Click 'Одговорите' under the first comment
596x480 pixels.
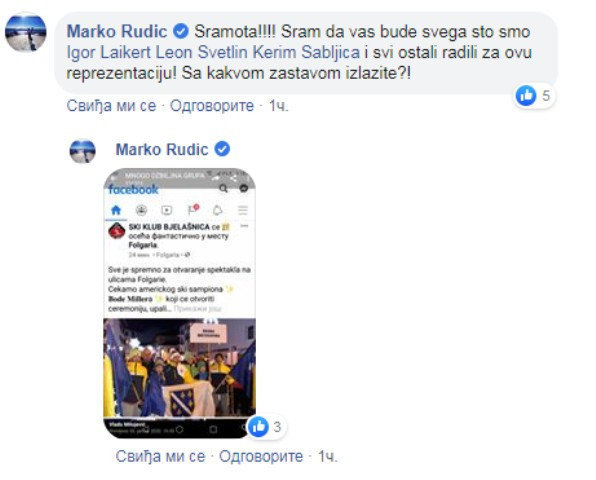tap(212, 106)
